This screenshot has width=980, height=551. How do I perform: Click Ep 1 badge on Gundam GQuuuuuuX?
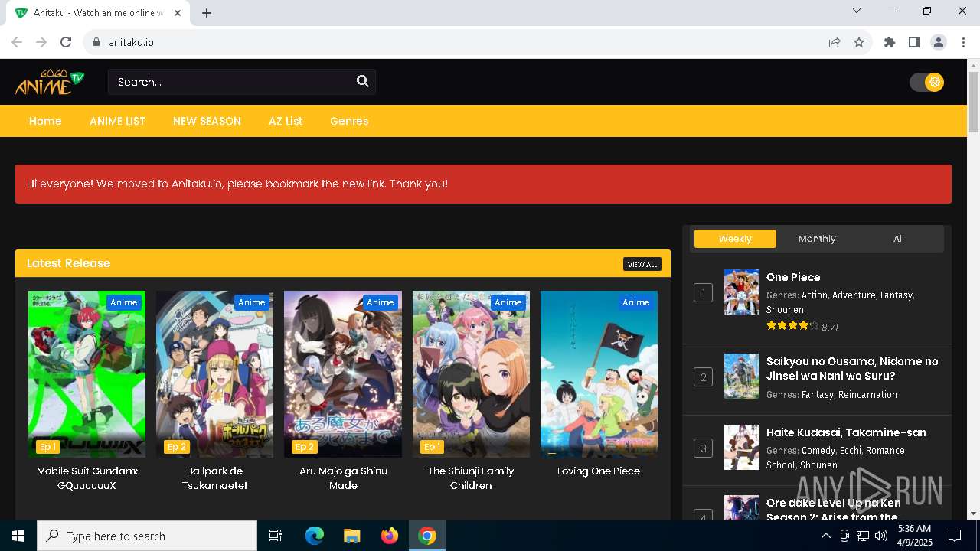click(x=47, y=447)
